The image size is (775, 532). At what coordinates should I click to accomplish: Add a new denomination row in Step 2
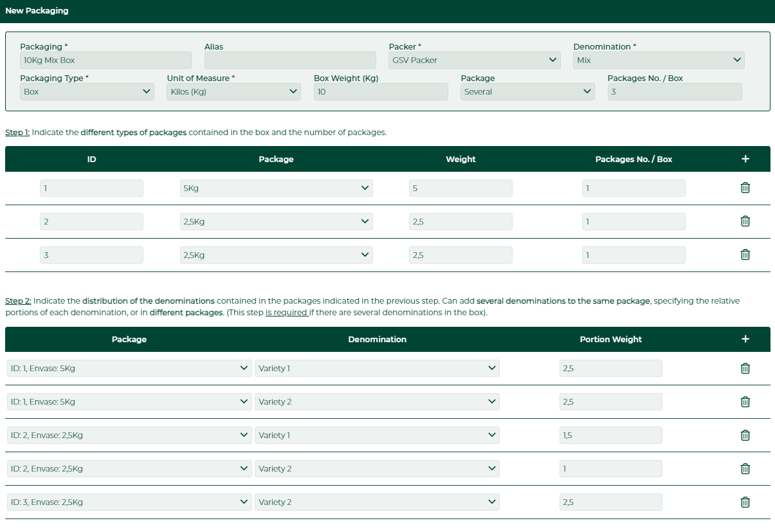coord(745,339)
